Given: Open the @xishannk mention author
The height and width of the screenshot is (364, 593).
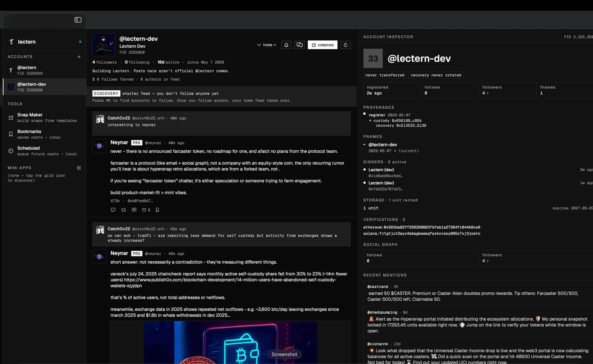Looking at the screenshot, I should pos(377,344).
